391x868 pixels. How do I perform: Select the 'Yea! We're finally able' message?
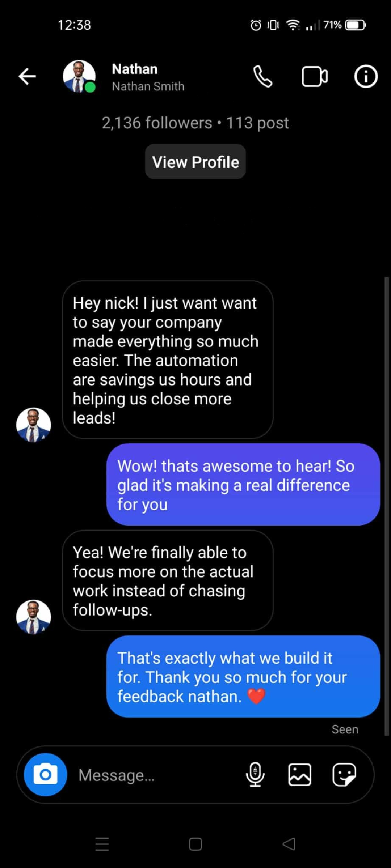(168, 580)
